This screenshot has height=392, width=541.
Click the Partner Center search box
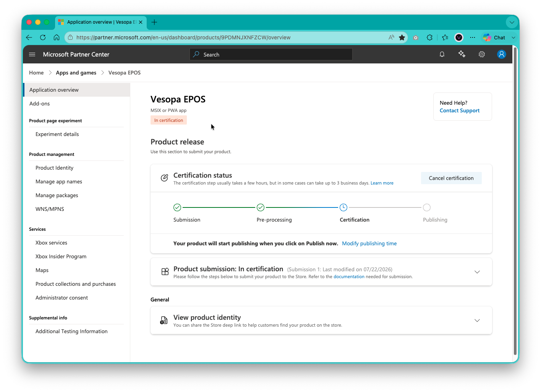point(271,54)
